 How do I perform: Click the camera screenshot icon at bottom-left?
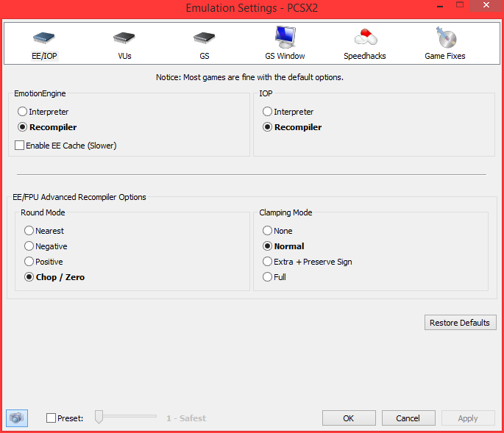pyautogui.click(x=16, y=418)
